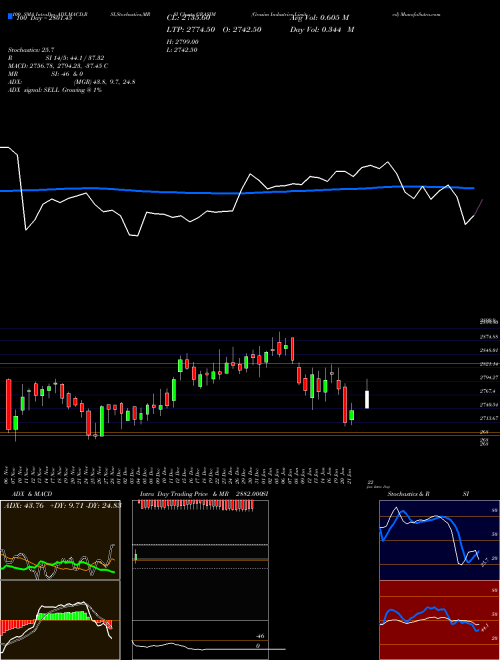Click the L: 2742.50 low value
This screenshot has width=500, height=660.
(x=183, y=50)
